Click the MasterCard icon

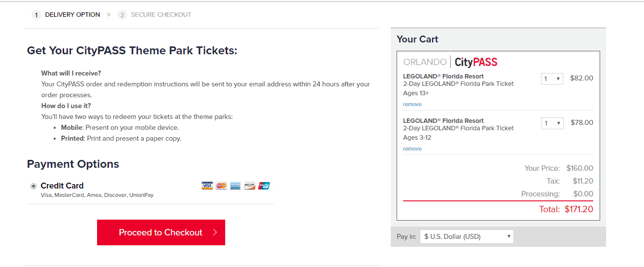[221, 186]
